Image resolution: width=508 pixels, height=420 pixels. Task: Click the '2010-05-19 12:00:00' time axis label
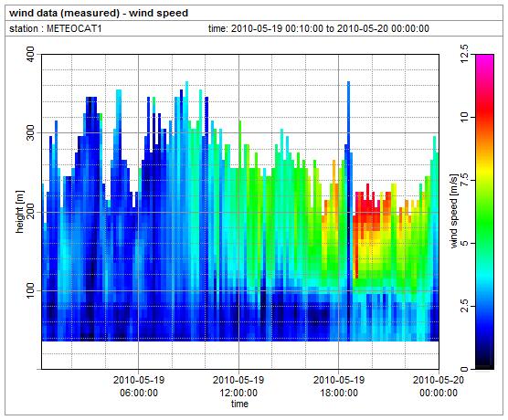238,386
